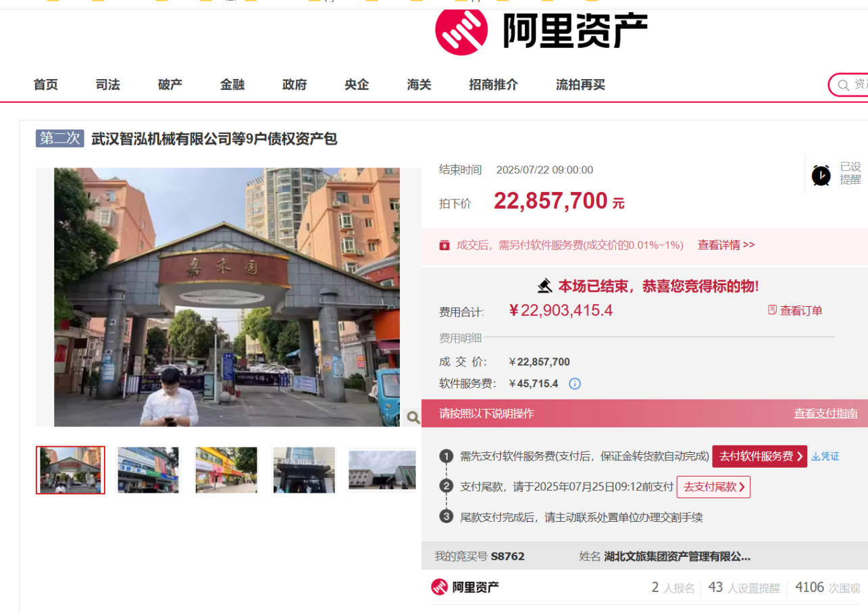Click the ⓘ info icon beside 软件服务费
The height and width of the screenshot is (613, 868).
pos(573,383)
